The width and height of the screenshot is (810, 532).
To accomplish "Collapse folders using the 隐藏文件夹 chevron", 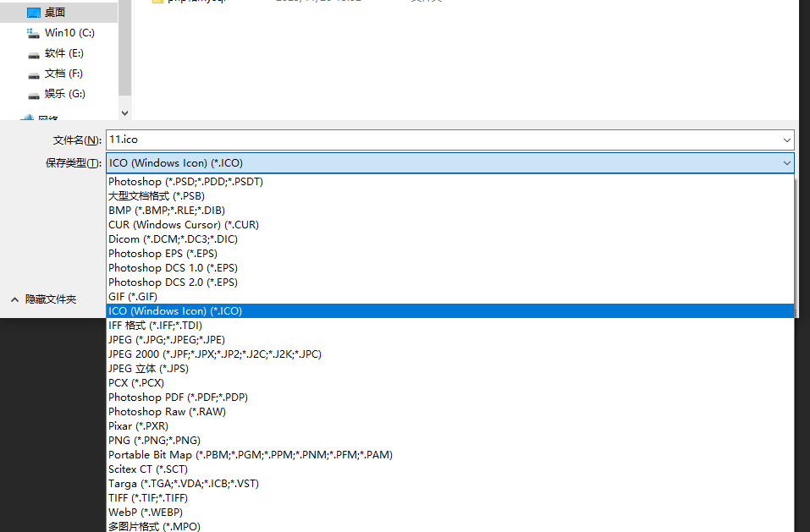I will click(14, 299).
